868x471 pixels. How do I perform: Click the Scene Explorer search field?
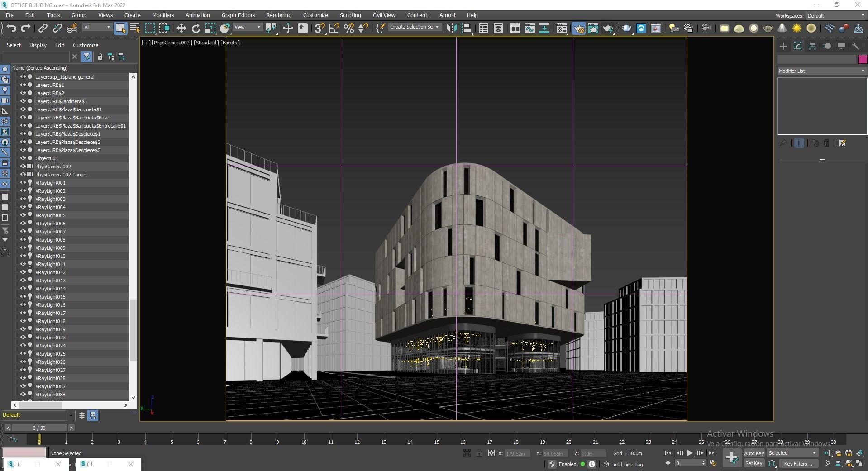tap(35, 57)
